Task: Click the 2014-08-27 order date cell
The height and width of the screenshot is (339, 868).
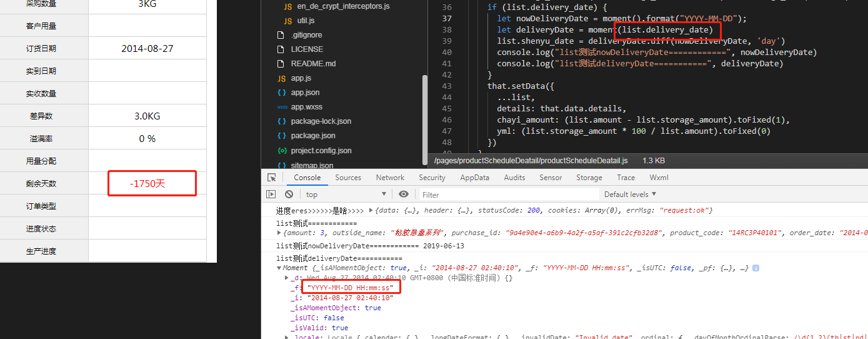Action: tap(147, 48)
